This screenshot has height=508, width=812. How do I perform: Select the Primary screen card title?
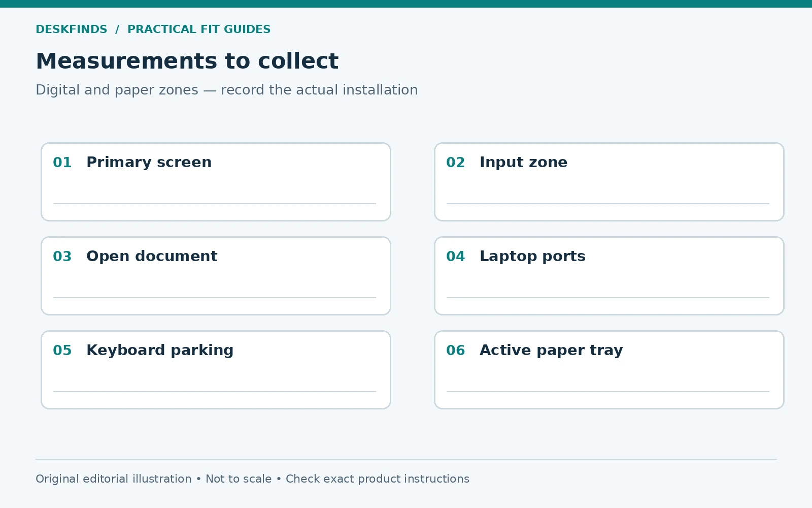click(x=149, y=163)
